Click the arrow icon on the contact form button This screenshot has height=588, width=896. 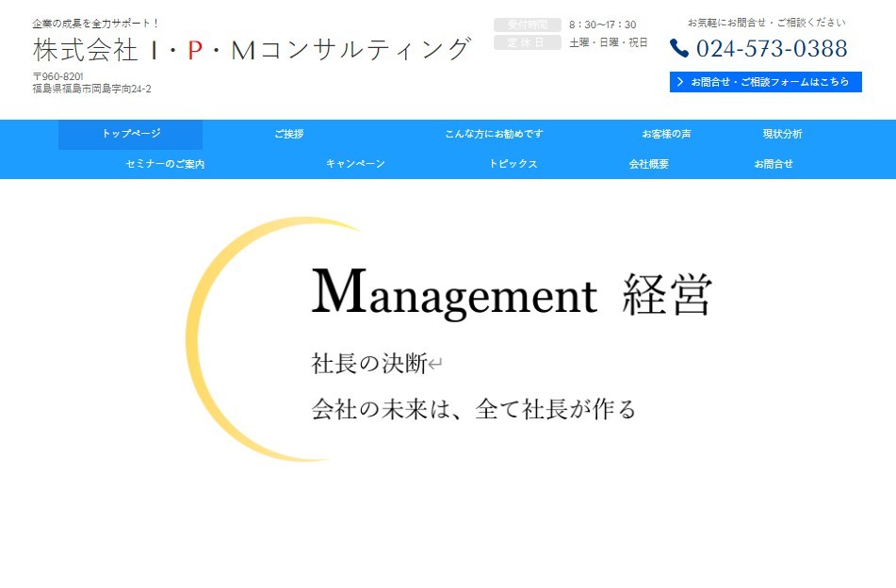coord(681,82)
